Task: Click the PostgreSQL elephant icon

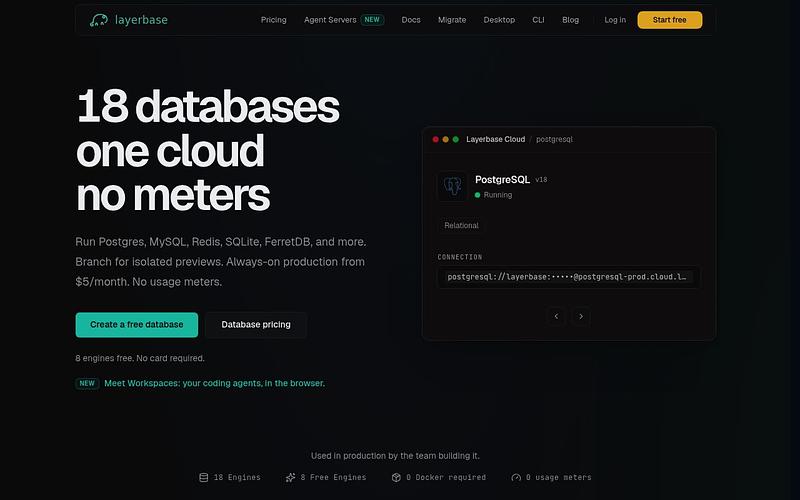Action: pos(452,186)
